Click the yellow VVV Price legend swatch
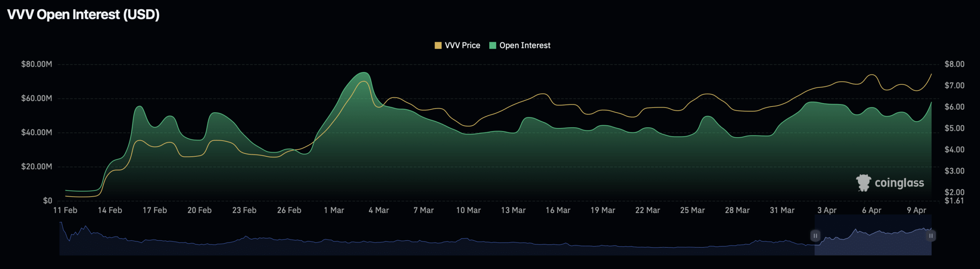Viewport: 980px width, 269px height. pyautogui.click(x=438, y=46)
